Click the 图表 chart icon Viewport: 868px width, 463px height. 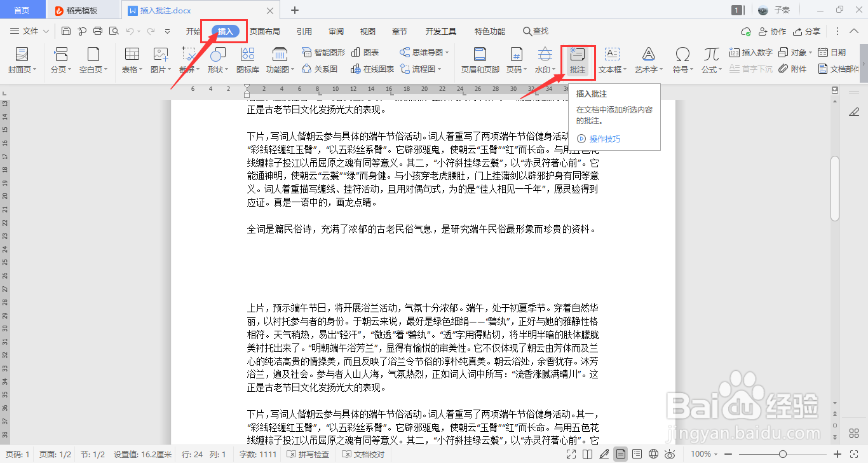click(365, 52)
